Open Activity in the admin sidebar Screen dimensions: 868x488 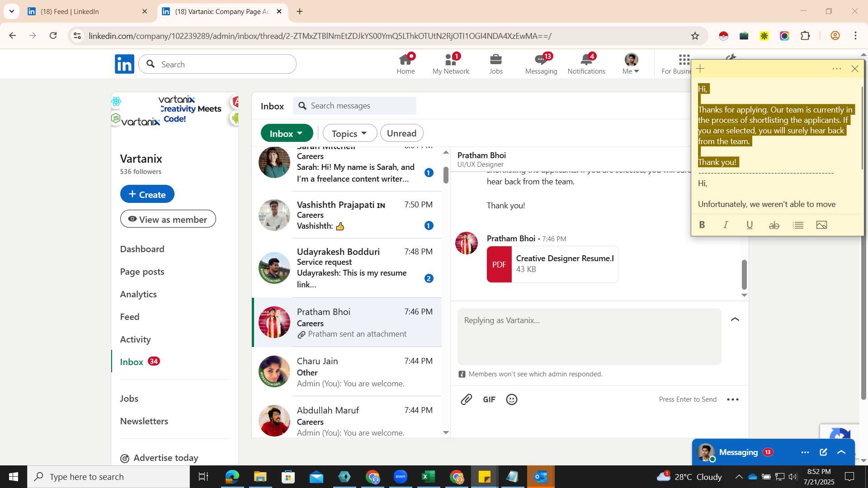coord(135,339)
